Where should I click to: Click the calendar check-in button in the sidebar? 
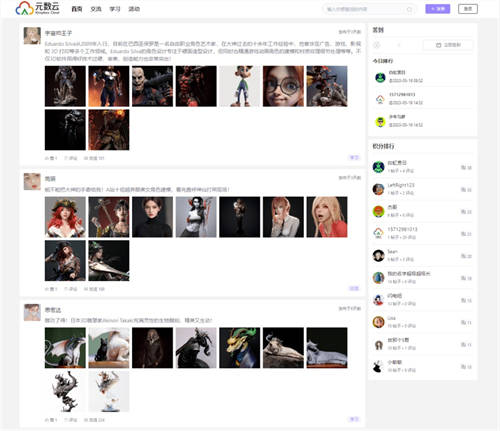coord(448,45)
